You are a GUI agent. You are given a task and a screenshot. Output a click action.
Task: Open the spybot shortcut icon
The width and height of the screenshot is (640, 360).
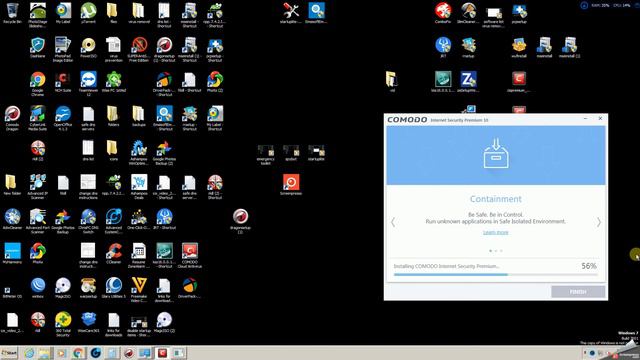tap(291, 153)
